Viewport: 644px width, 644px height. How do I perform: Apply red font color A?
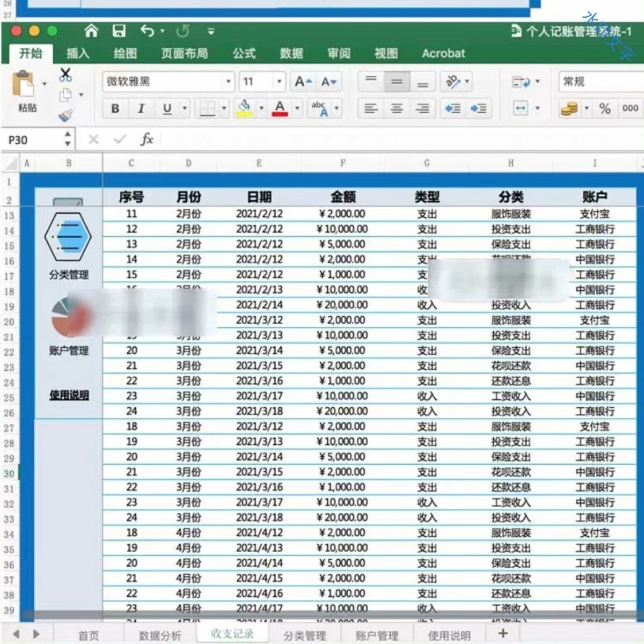pos(280,108)
